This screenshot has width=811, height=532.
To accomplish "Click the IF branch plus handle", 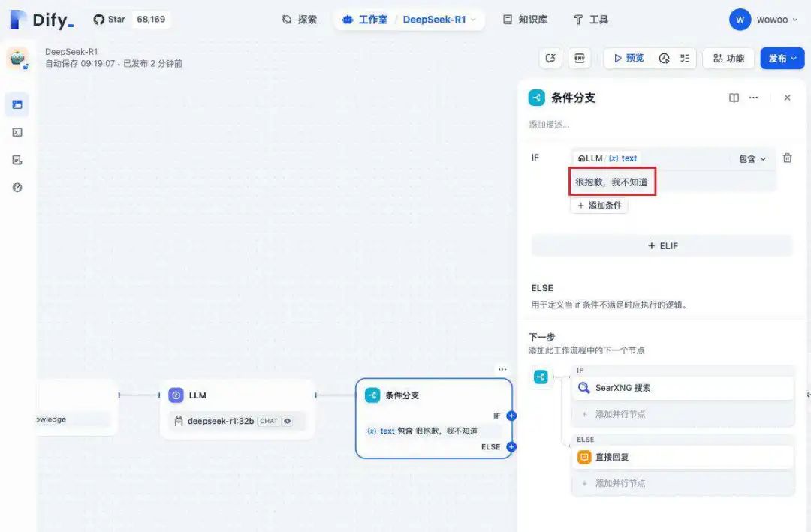I will click(x=511, y=416).
